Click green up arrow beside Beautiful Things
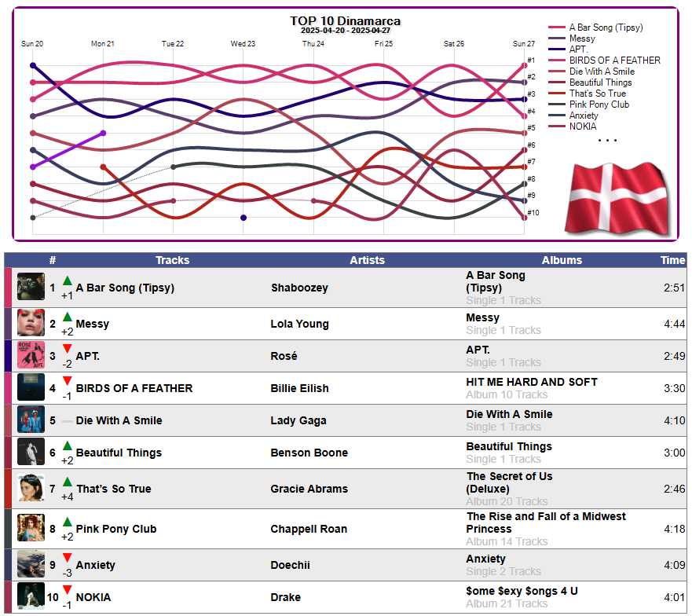 point(67,446)
